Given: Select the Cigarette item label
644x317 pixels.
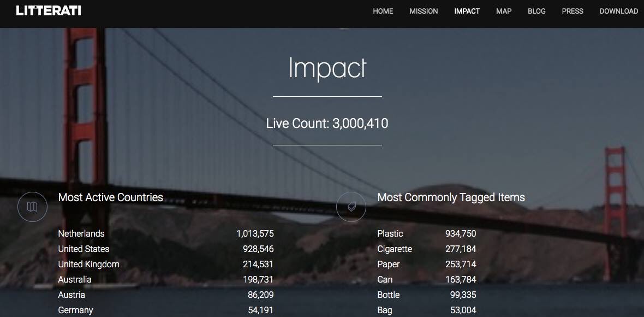Looking at the screenshot, I should pyautogui.click(x=395, y=249).
